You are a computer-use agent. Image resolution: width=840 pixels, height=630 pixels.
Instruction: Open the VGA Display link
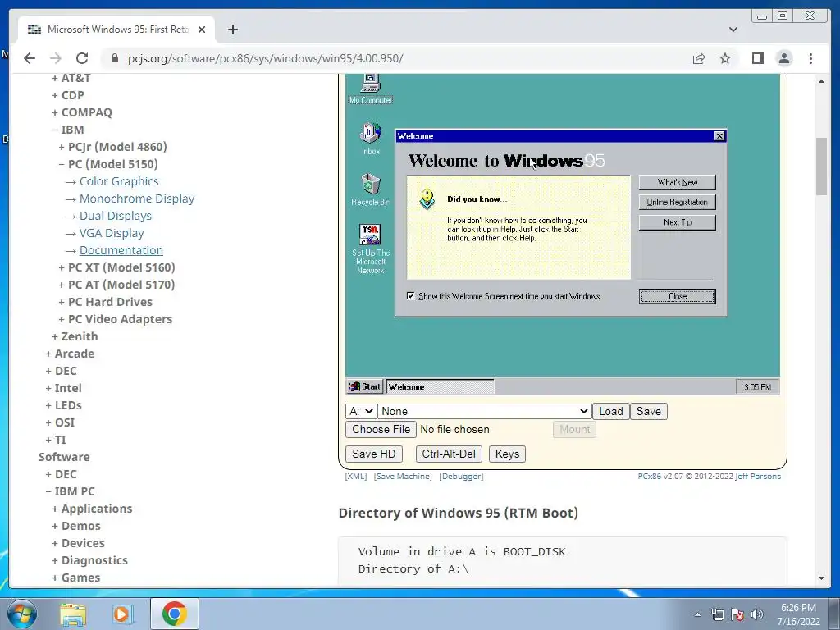112,233
